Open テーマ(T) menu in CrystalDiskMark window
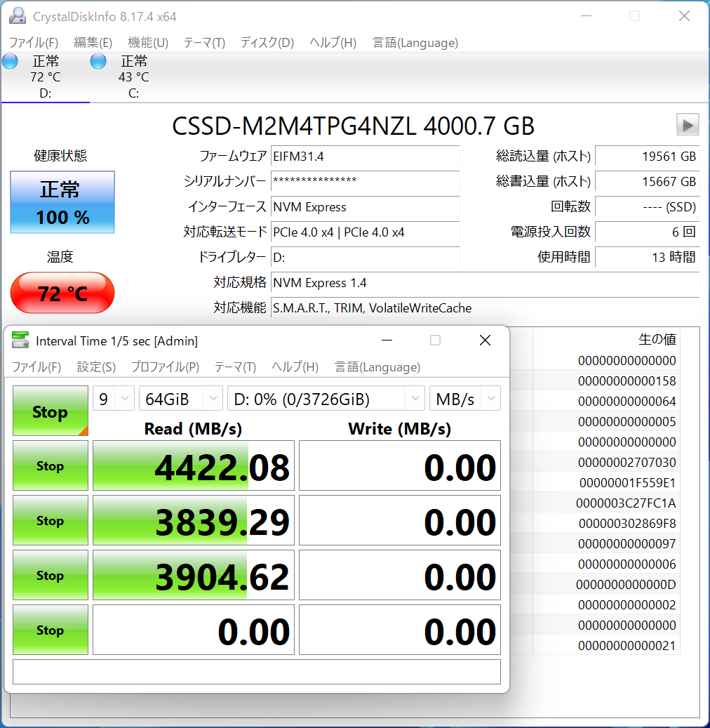 235,366
